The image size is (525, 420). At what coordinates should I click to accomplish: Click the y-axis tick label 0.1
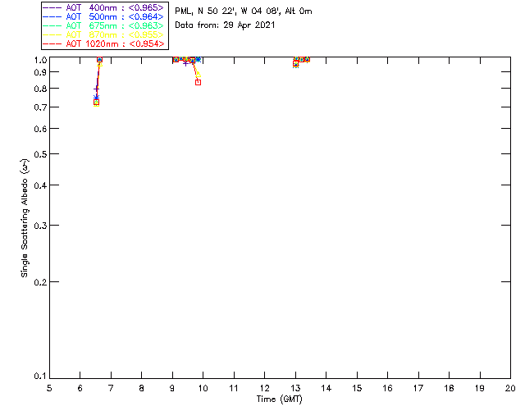tap(40, 377)
